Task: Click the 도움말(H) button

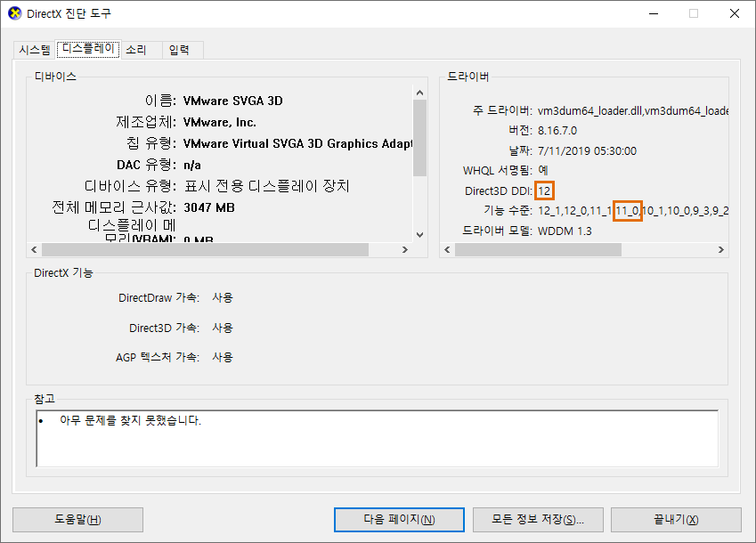Action: 77,519
